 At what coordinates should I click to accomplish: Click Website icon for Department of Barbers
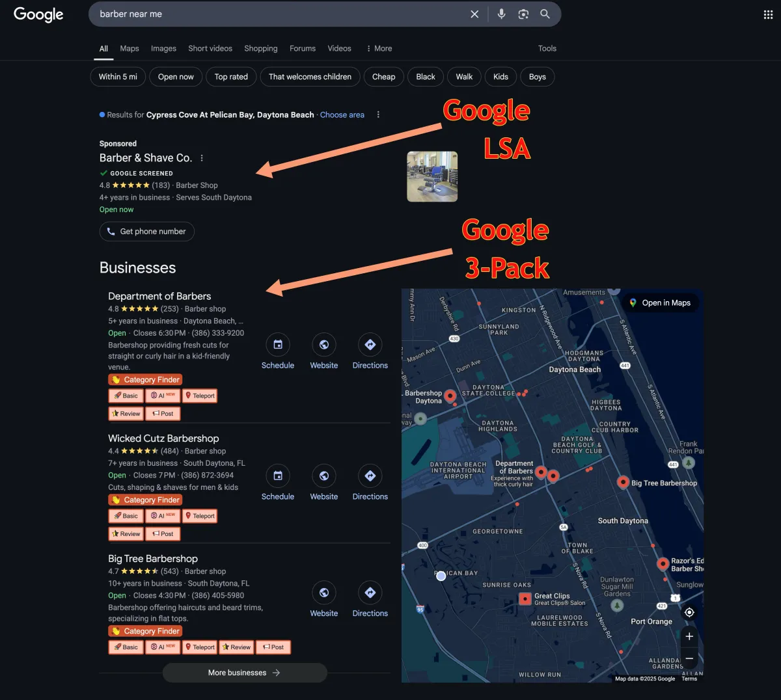point(324,345)
